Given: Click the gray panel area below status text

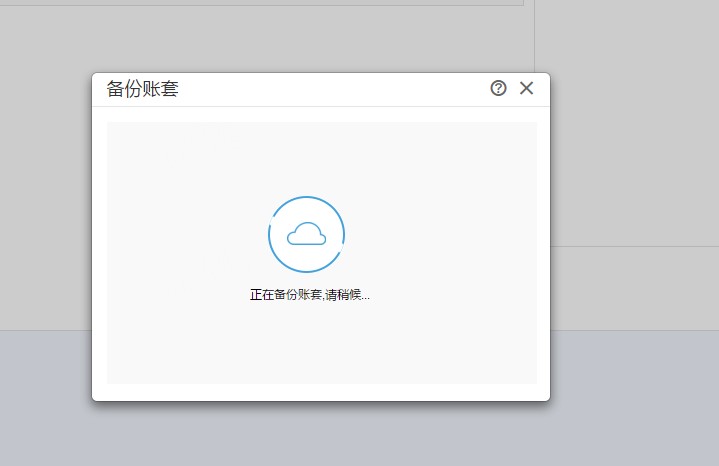Looking at the screenshot, I should point(322,344).
